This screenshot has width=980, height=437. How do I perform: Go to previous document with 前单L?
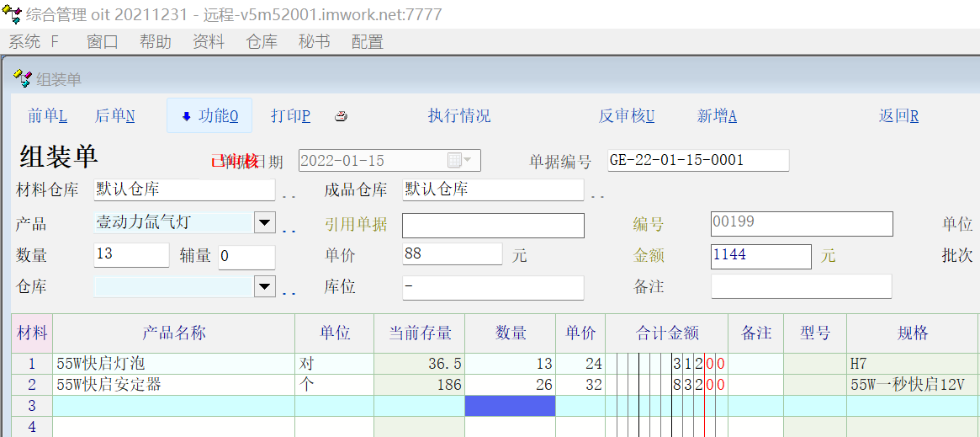(x=47, y=116)
